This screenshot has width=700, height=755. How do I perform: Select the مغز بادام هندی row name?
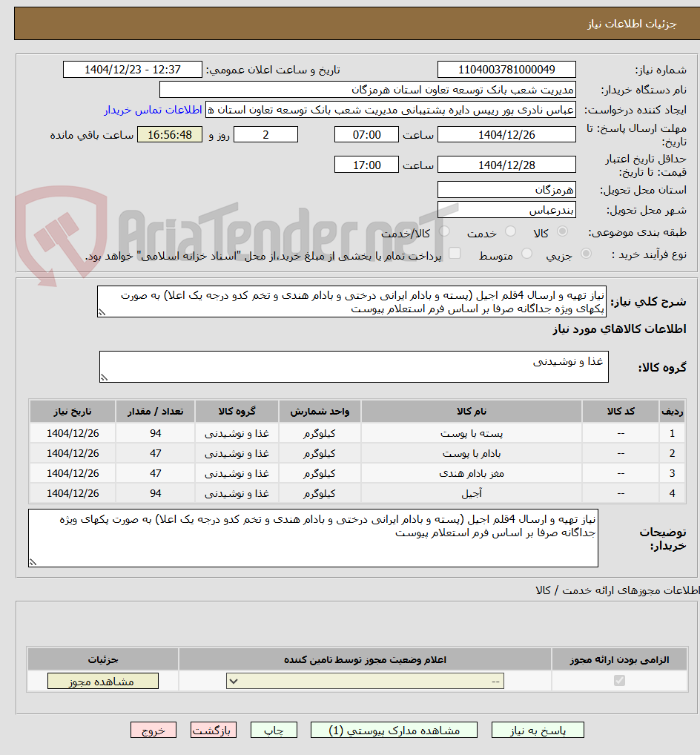[x=472, y=473]
